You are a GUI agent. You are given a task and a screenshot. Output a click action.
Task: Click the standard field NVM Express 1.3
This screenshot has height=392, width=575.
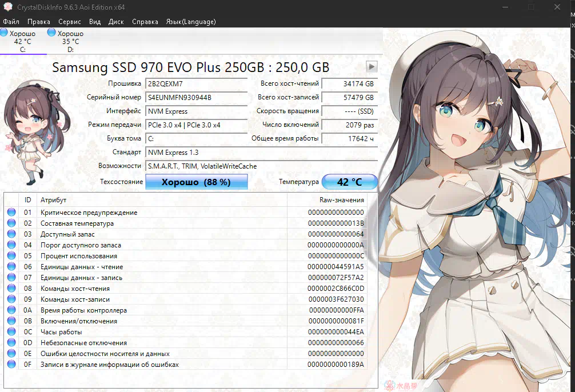tap(261, 153)
